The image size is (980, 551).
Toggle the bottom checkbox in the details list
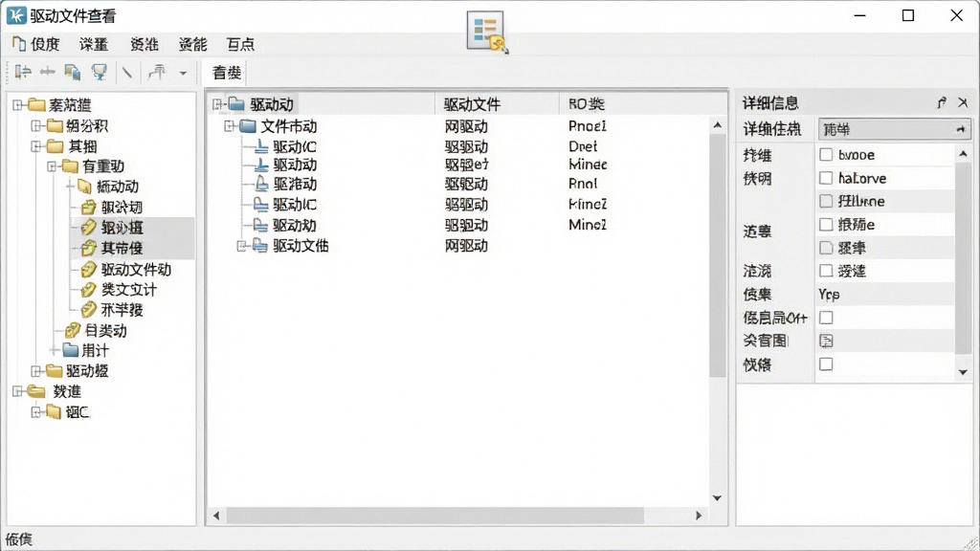pyautogui.click(x=826, y=364)
